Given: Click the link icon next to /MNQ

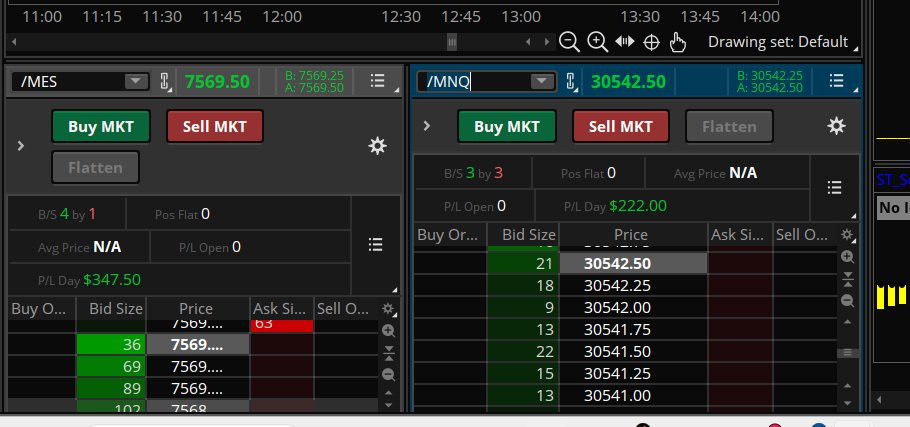Looking at the screenshot, I should pos(571,82).
